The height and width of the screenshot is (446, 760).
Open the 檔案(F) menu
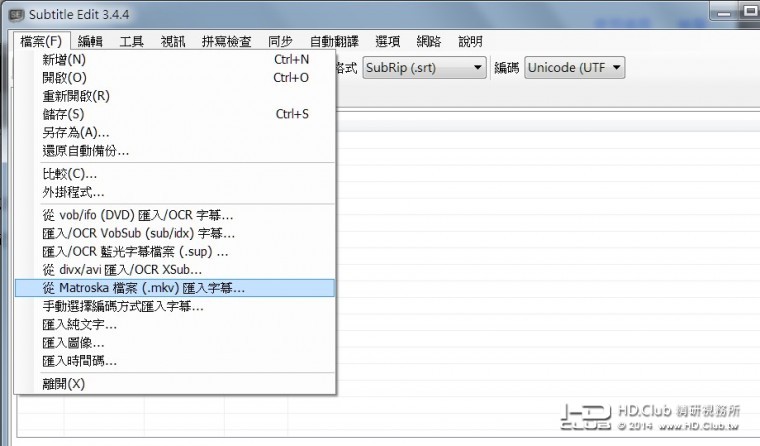[x=42, y=41]
